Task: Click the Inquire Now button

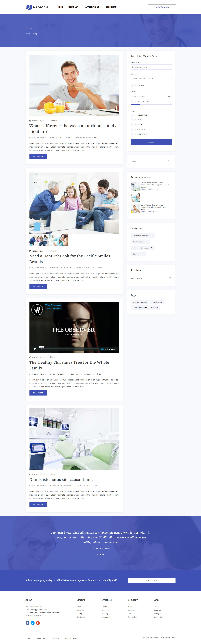Action: click(152, 580)
